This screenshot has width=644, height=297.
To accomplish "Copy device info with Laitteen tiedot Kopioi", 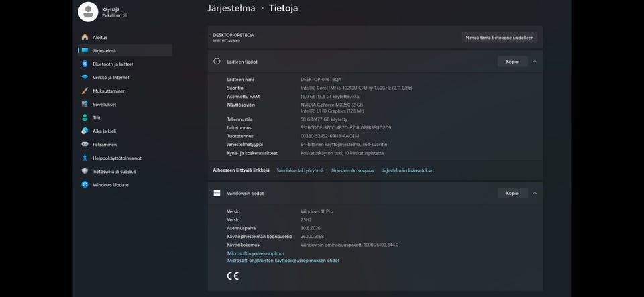I will click(x=513, y=62).
